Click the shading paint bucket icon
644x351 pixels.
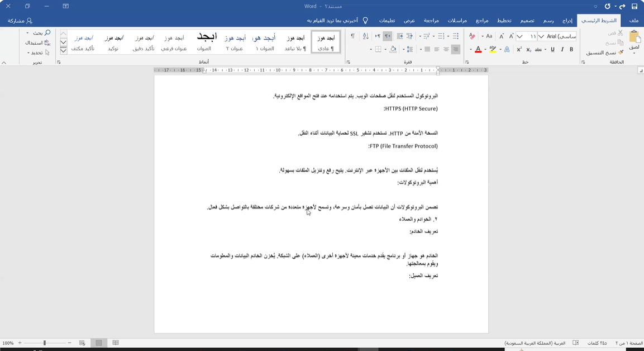[393, 50]
